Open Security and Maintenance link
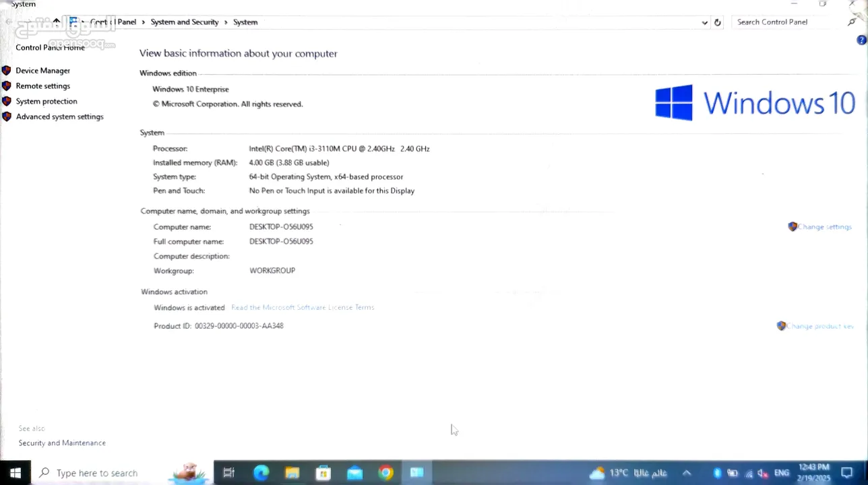Image resolution: width=868 pixels, height=485 pixels. pos(62,443)
